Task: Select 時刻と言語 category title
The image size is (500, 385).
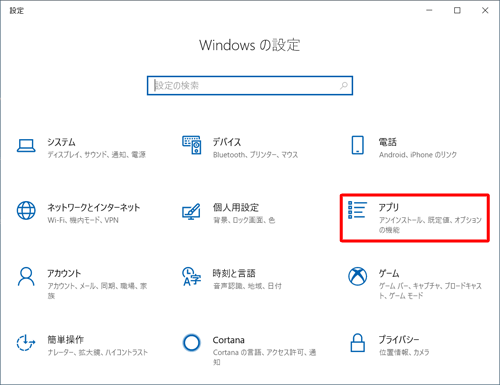Action: point(234,273)
